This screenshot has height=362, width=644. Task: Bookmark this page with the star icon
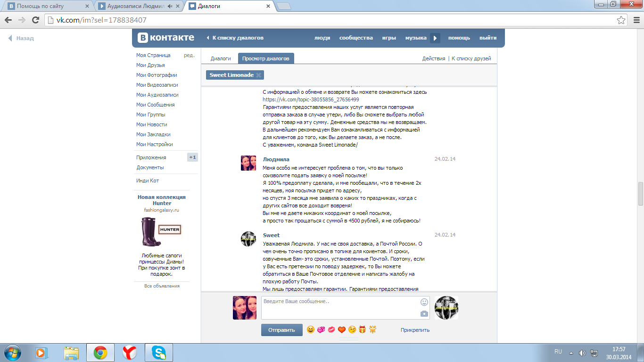(621, 20)
